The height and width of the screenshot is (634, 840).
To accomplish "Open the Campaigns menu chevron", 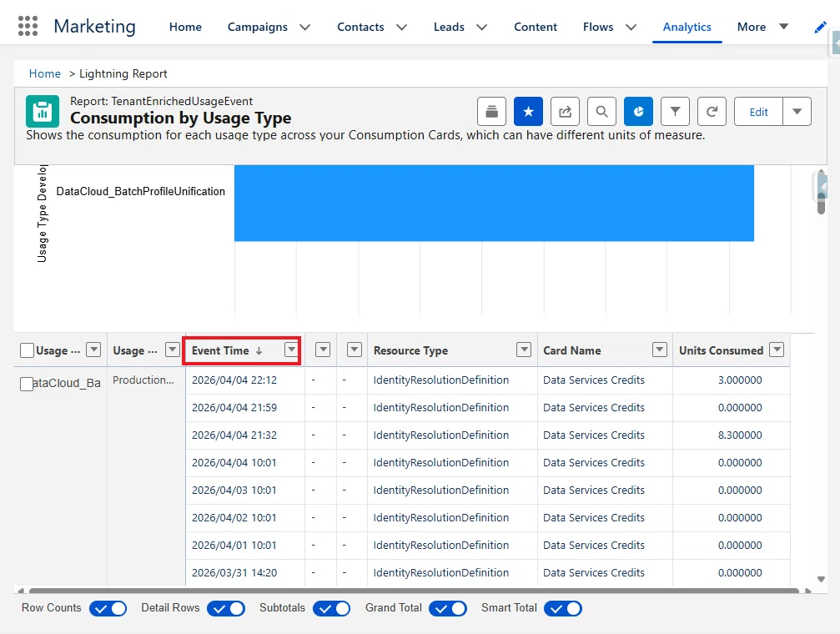I will coord(304,28).
